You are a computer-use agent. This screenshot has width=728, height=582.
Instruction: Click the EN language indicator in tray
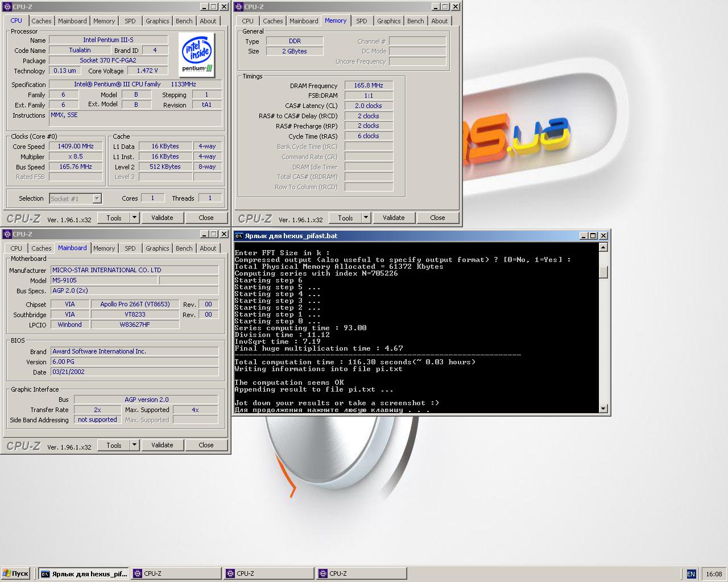691,574
